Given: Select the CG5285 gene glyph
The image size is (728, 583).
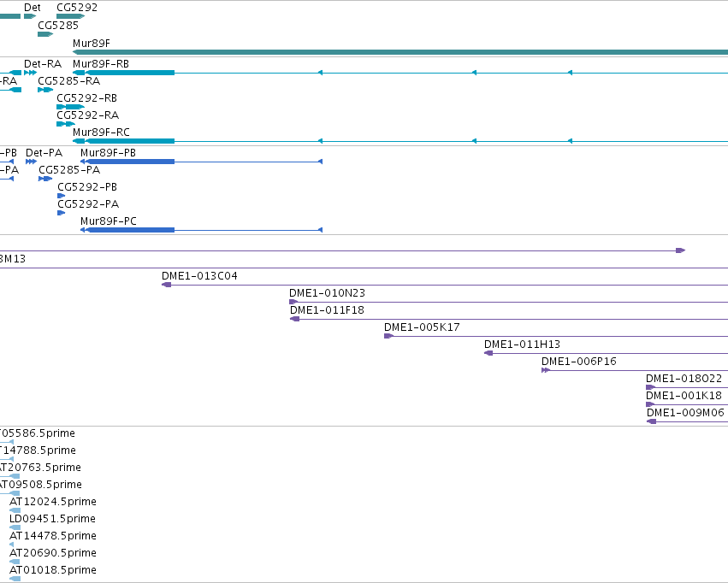Looking at the screenshot, I should (45, 34).
